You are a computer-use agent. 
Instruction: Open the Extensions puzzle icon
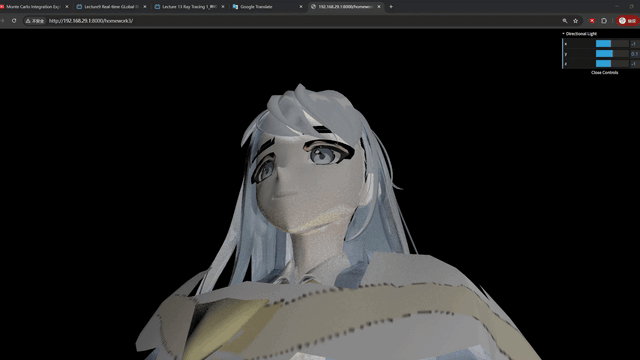click(x=604, y=21)
